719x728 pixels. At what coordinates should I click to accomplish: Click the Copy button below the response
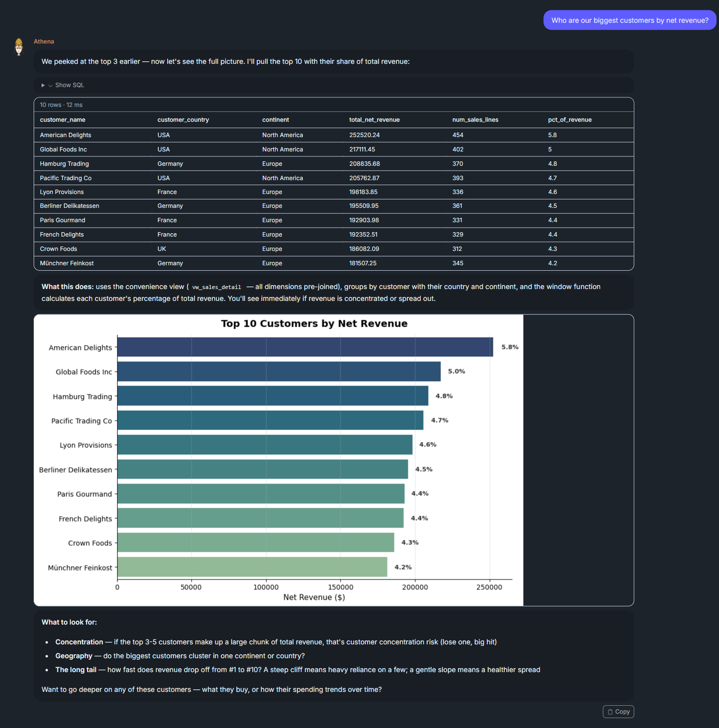click(x=618, y=712)
